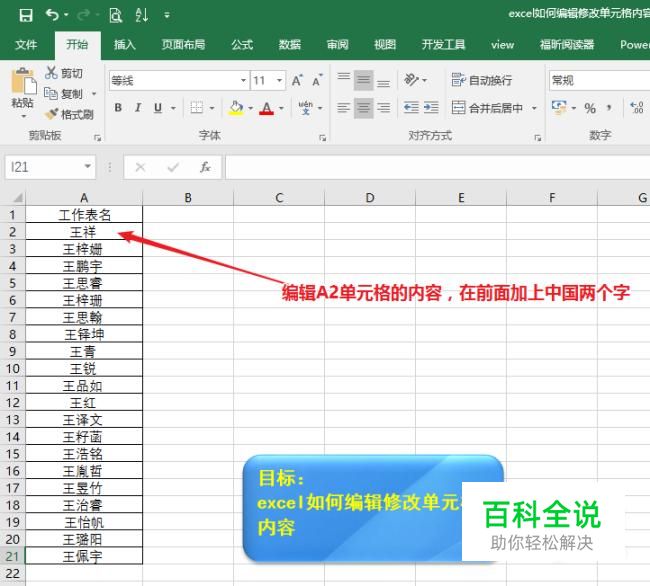Screen dimensions: 650x586
Task: Increase font size with the large A icon
Action: click(297, 80)
